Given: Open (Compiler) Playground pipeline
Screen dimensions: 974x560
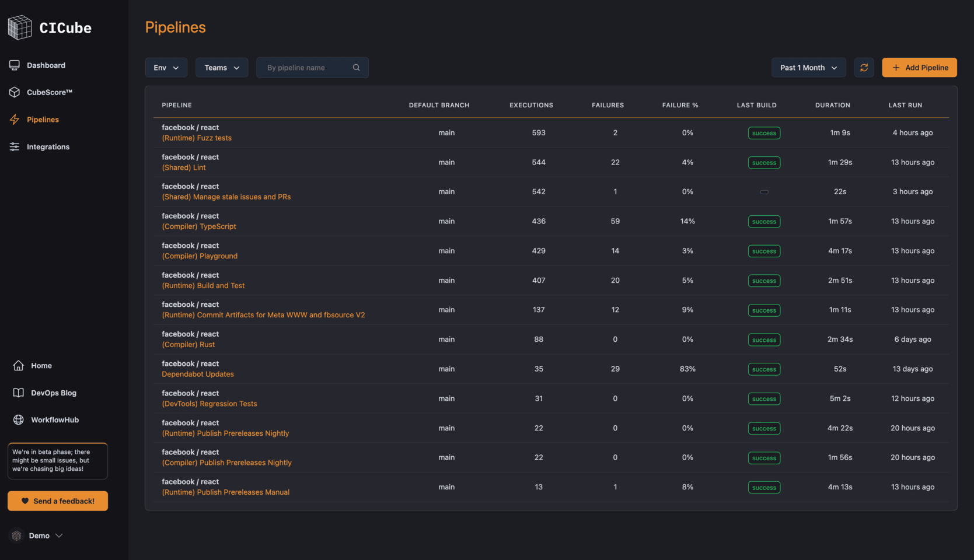Looking at the screenshot, I should point(200,256).
